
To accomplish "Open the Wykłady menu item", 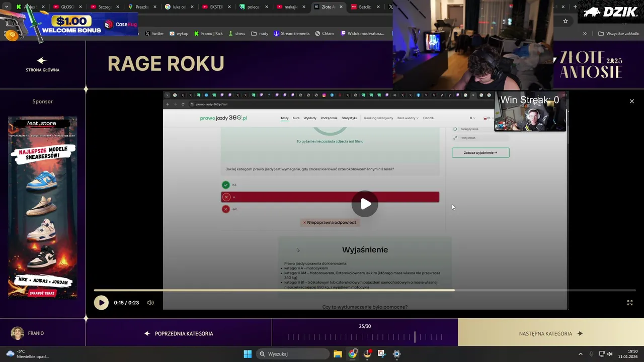I will pyautogui.click(x=310, y=118).
